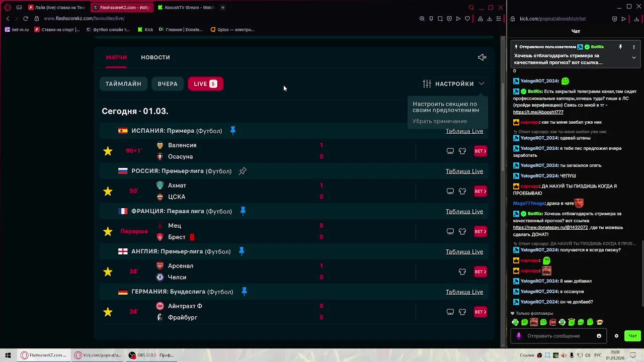Viewport: 644px width, 362px height.
Task: Click BET badge for Валенсия–Осасуна
Action: (480, 151)
